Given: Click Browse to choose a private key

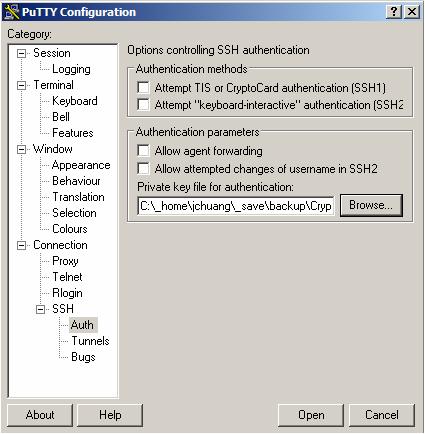Looking at the screenshot, I should click(x=371, y=205).
